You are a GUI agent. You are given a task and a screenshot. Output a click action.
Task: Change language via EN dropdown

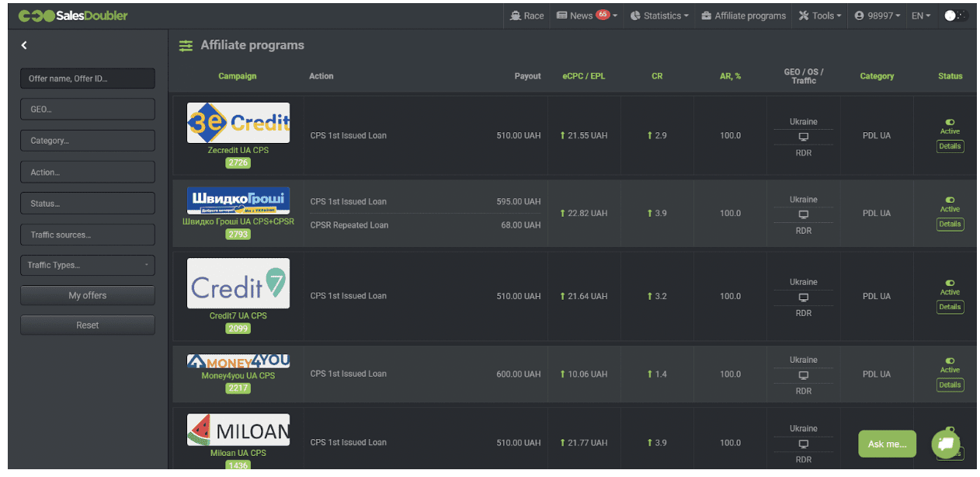click(x=921, y=16)
